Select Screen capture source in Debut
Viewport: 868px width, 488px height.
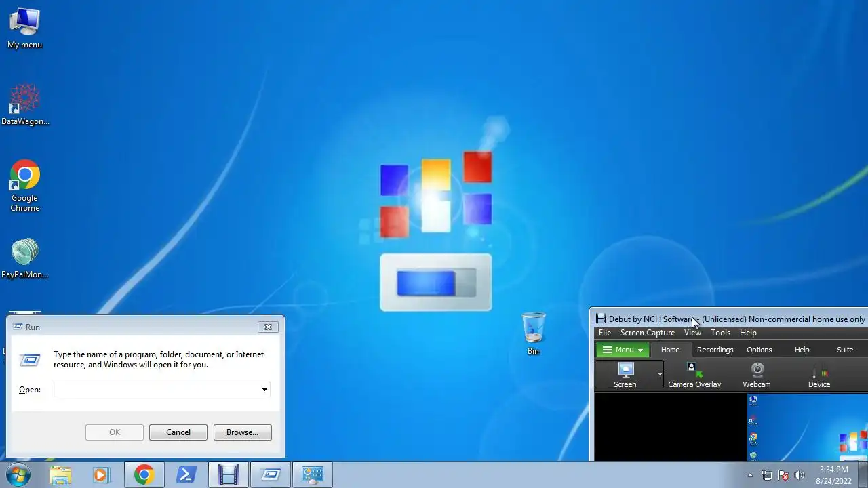pyautogui.click(x=625, y=375)
